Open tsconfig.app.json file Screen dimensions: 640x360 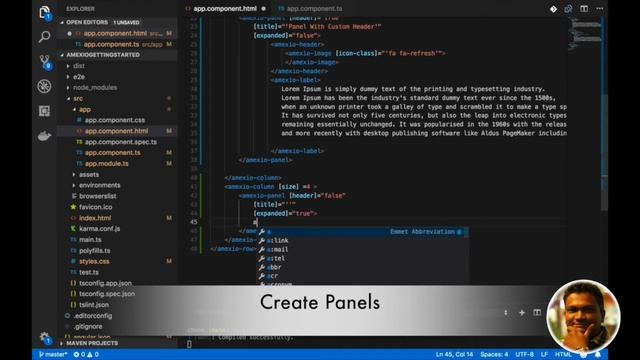pos(105,283)
